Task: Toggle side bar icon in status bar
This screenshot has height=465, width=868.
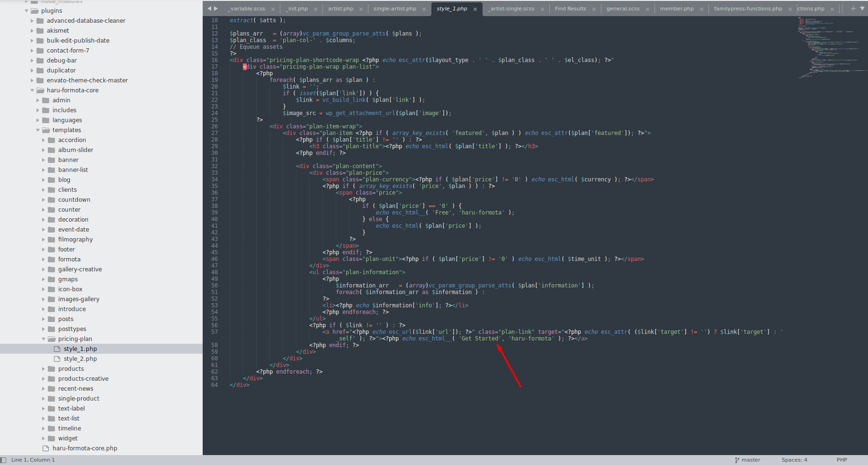Action: [4, 460]
